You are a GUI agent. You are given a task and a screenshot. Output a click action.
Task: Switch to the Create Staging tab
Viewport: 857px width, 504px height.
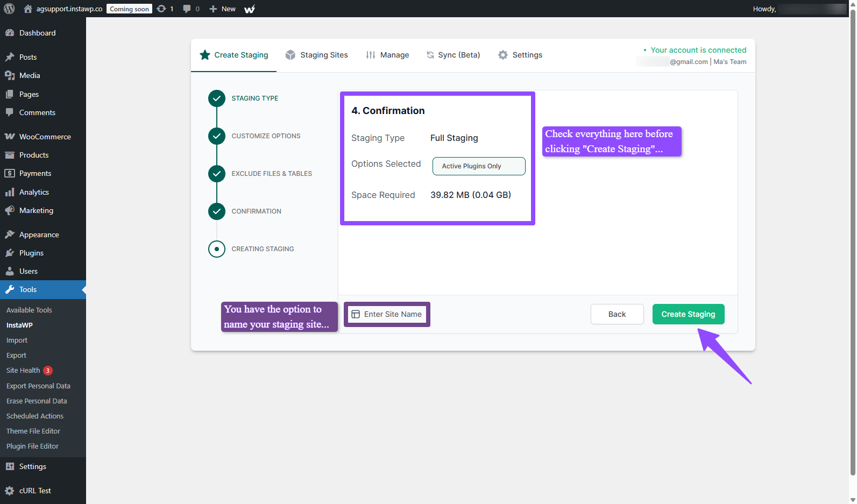click(x=234, y=55)
